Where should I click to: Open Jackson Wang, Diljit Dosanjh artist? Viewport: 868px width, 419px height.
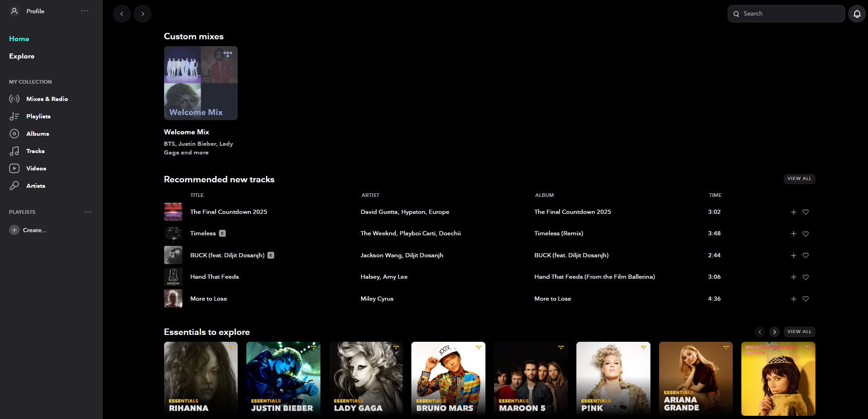402,255
